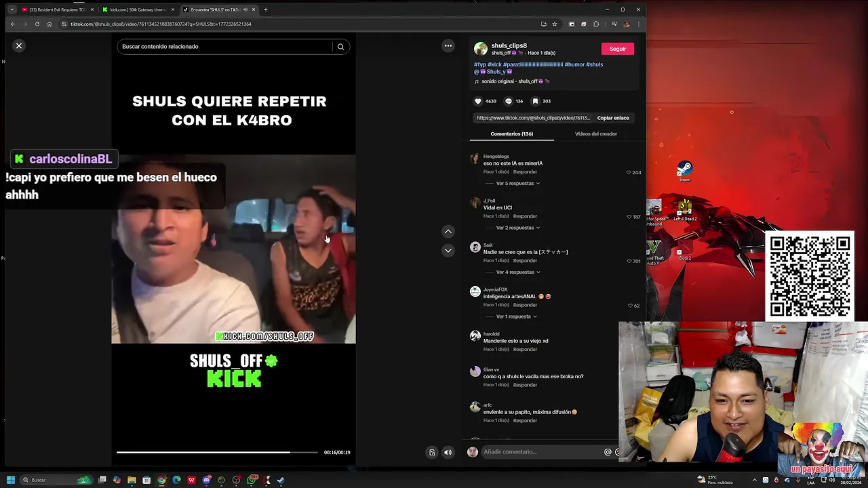Open comments via the speech bubble icon

click(508, 101)
